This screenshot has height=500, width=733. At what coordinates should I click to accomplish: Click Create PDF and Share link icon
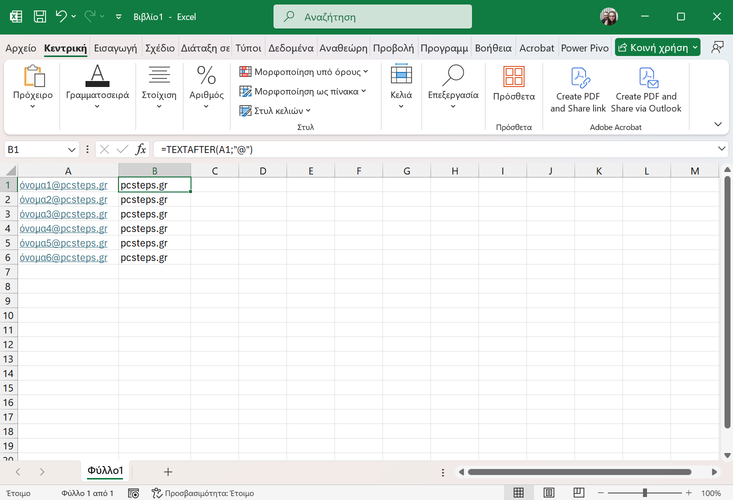(x=578, y=77)
